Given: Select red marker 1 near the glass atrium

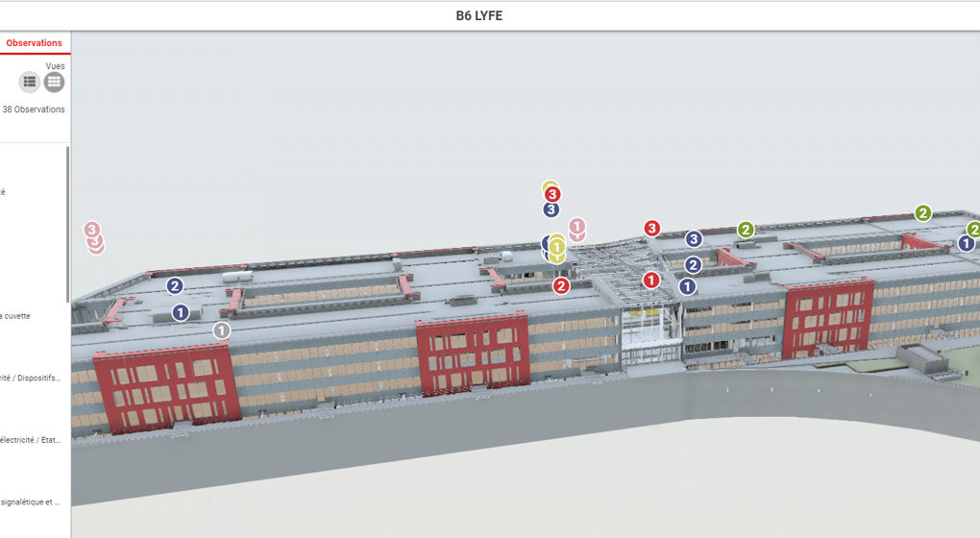Looking at the screenshot, I should point(651,281).
